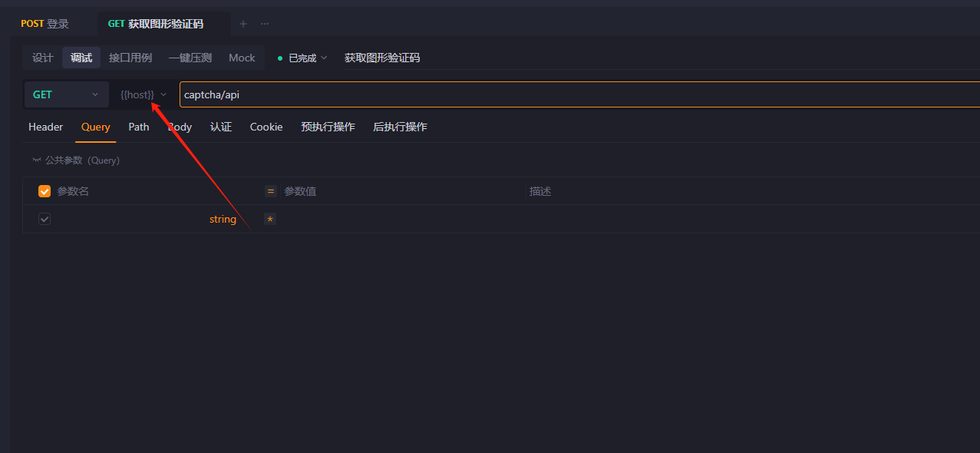Image resolution: width=980 pixels, height=453 pixels.
Task: Click the 获取图形验证码 interface name
Action: (382, 58)
